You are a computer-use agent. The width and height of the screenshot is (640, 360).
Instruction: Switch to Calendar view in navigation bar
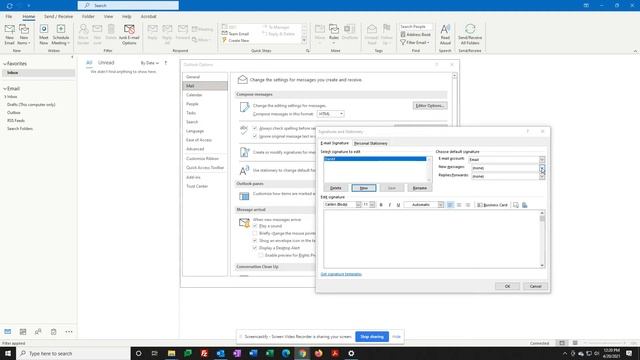click(23, 331)
